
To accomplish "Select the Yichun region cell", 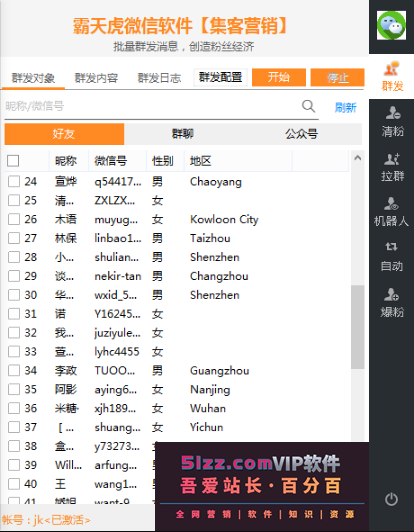I will pos(207,427).
